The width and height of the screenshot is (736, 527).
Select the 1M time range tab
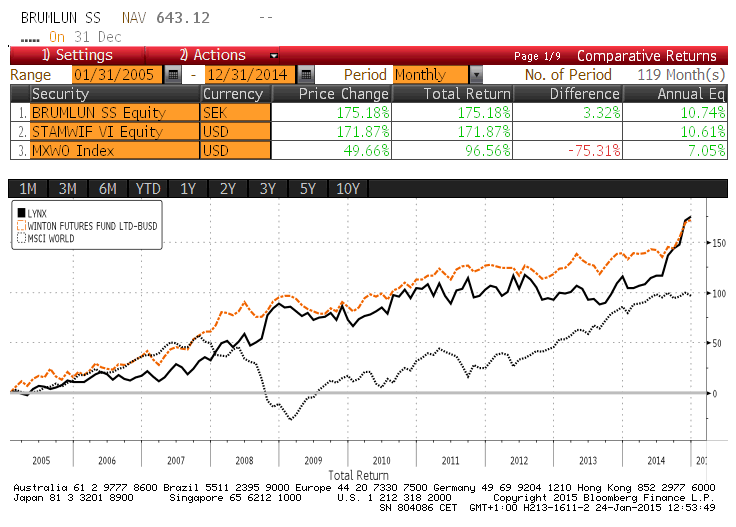point(28,189)
